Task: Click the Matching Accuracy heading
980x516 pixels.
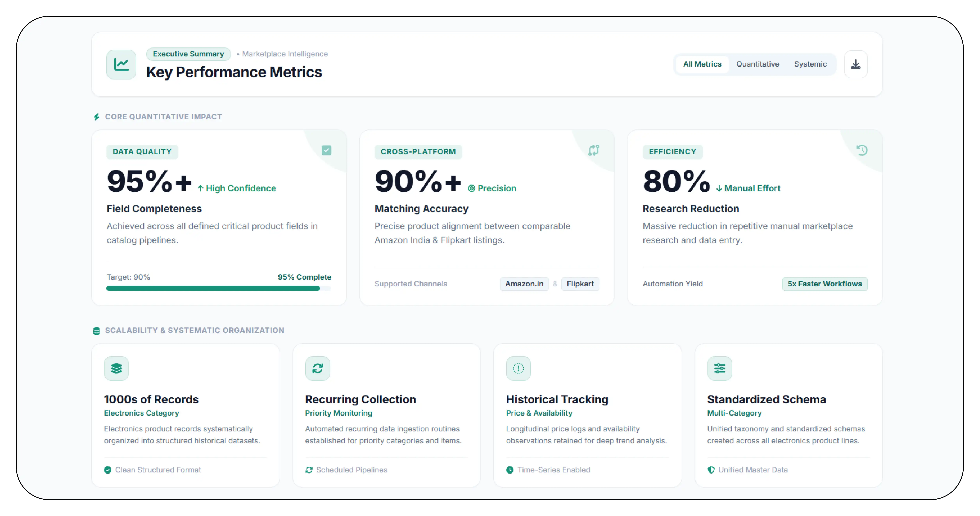Action: coord(421,209)
